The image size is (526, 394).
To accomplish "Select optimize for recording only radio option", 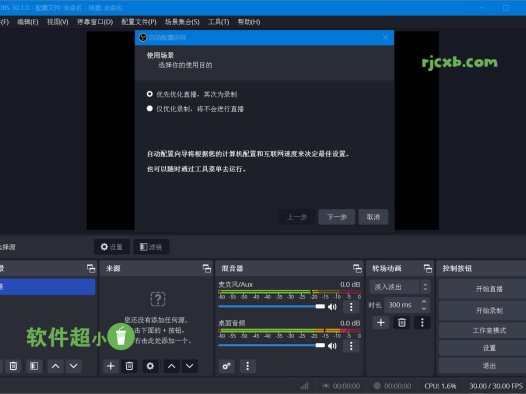I will tap(150, 108).
